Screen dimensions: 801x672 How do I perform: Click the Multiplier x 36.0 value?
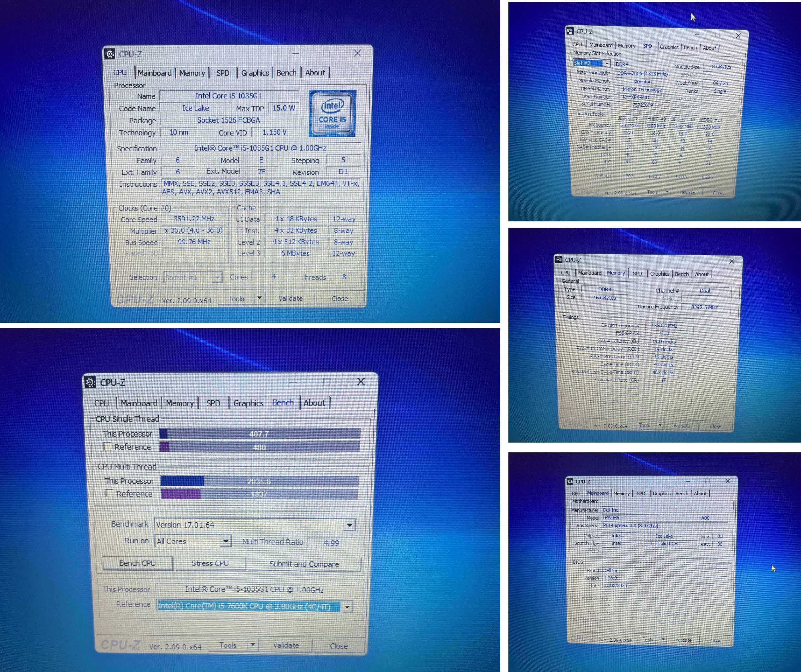(194, 230)
